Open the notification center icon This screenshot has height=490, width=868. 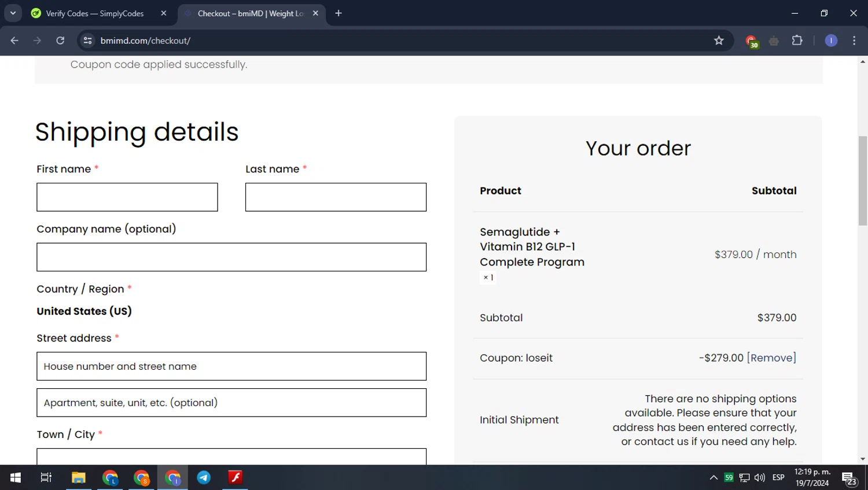coord(849,478)
